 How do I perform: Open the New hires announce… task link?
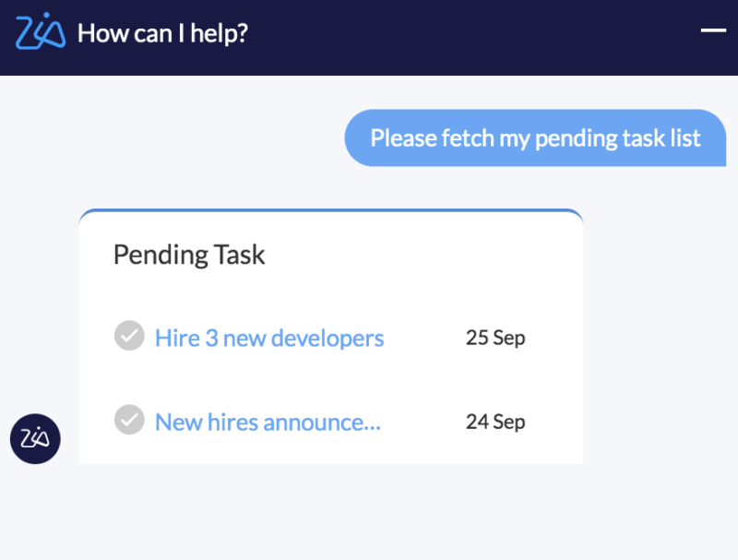(268, 422)
